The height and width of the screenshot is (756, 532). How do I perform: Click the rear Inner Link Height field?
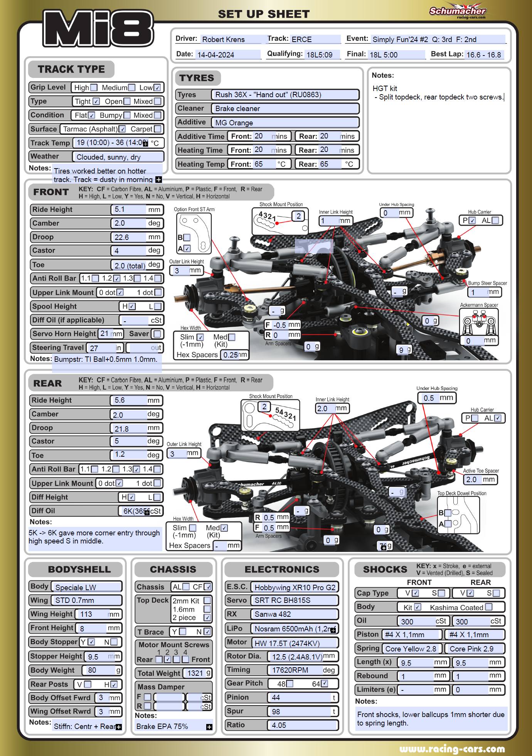(x=326, y=408)
